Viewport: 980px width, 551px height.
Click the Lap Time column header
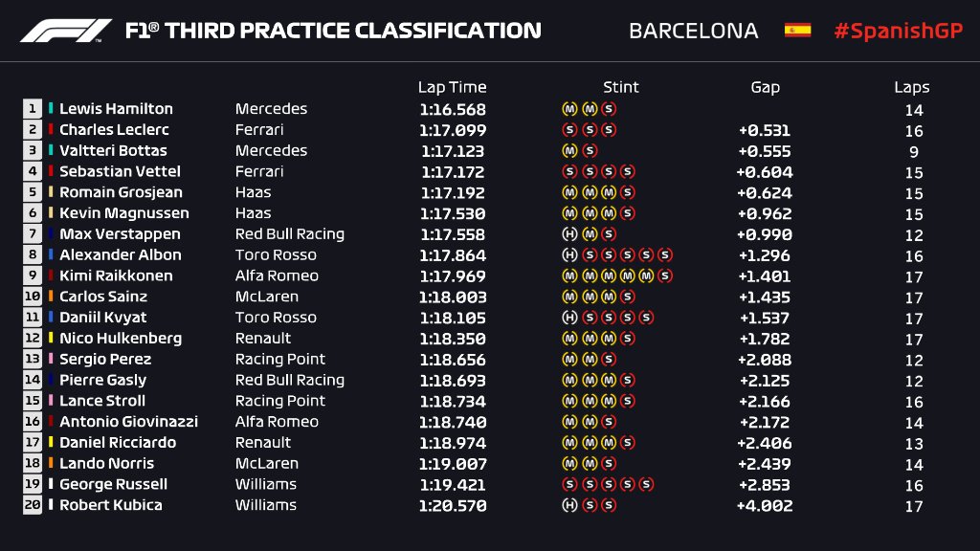coord(452,87)
